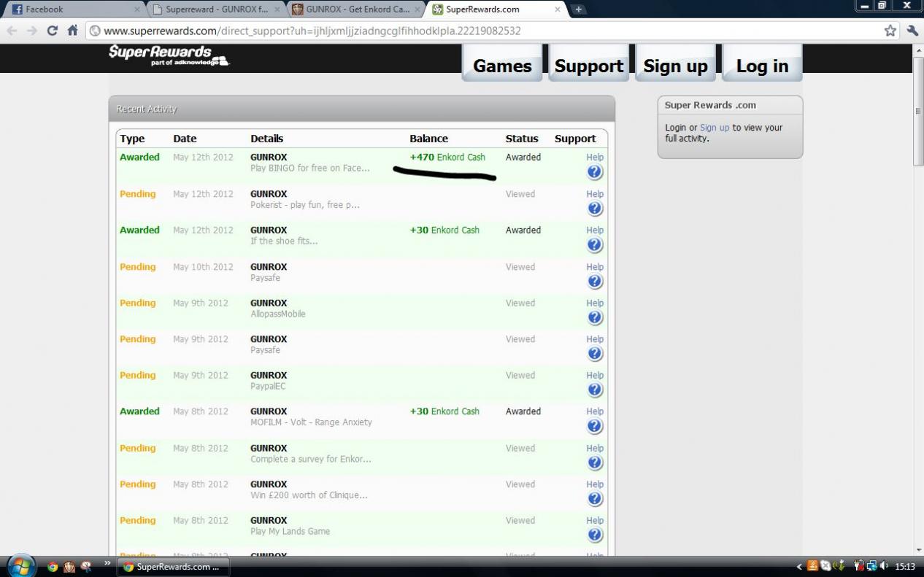
Task: Click the Sign up button in header
Action: point(675,66)
